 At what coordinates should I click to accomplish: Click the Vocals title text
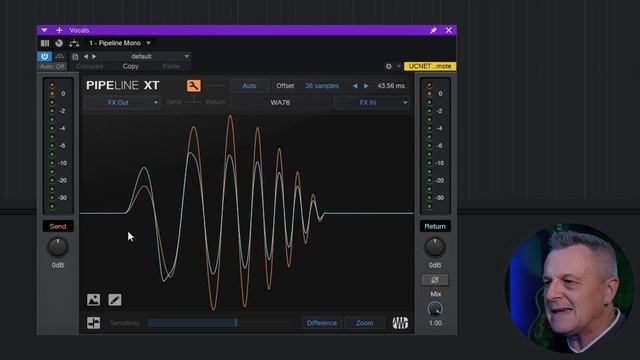[x=79, y=30]
